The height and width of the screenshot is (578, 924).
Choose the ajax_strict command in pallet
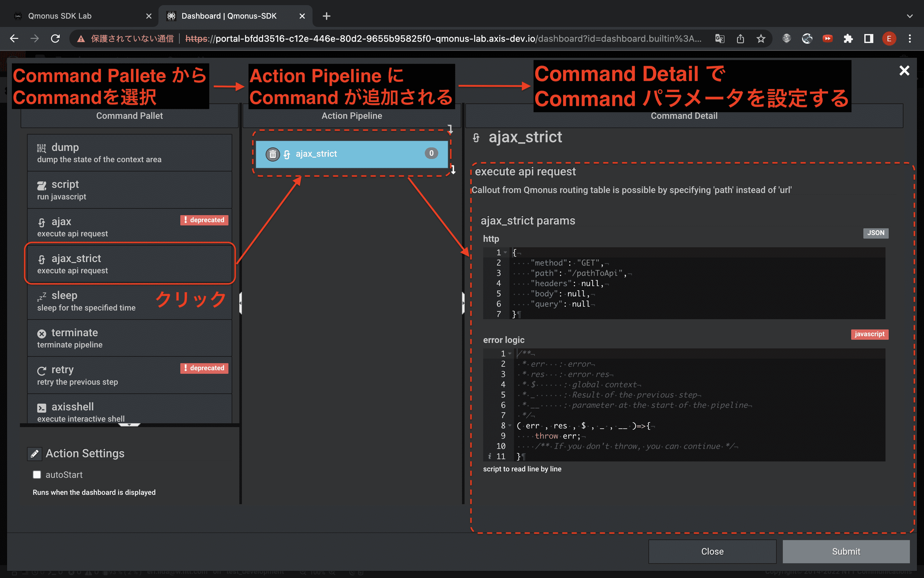[129, 264]
